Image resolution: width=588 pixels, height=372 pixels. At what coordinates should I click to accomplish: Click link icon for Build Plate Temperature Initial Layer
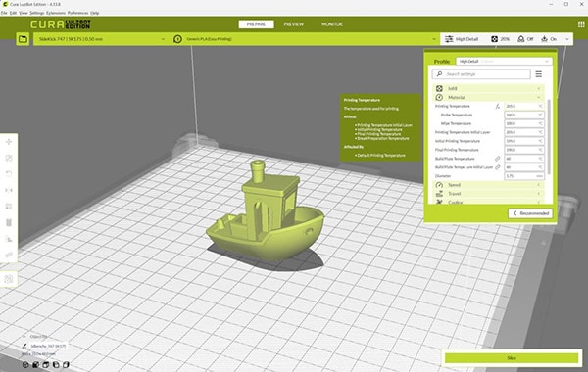pos(498,167)
